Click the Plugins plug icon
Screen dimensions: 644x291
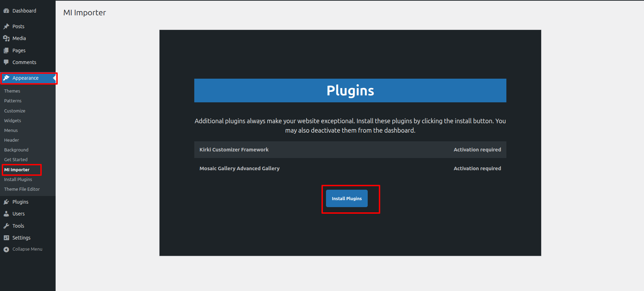(6, 202)
